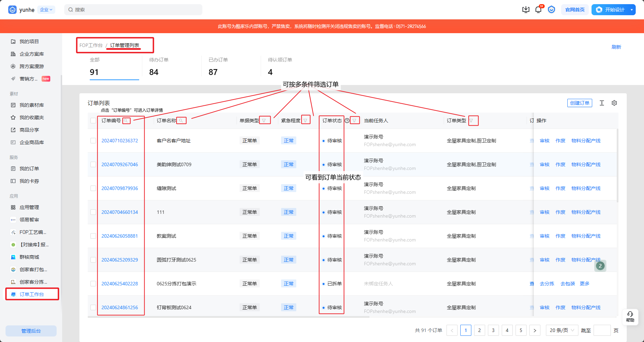
Task: Click the download icon in top bar
Action: coord(526,10)
